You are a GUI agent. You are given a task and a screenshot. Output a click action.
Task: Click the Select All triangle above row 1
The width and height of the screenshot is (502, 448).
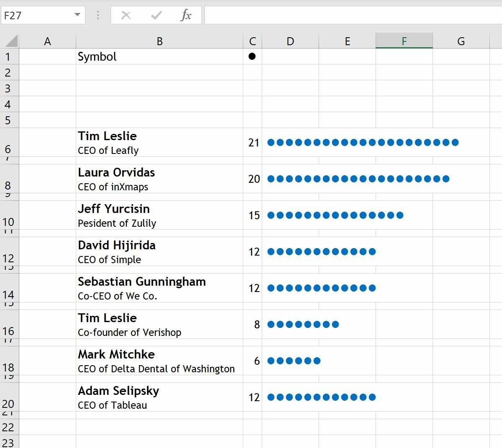[9, 41]
